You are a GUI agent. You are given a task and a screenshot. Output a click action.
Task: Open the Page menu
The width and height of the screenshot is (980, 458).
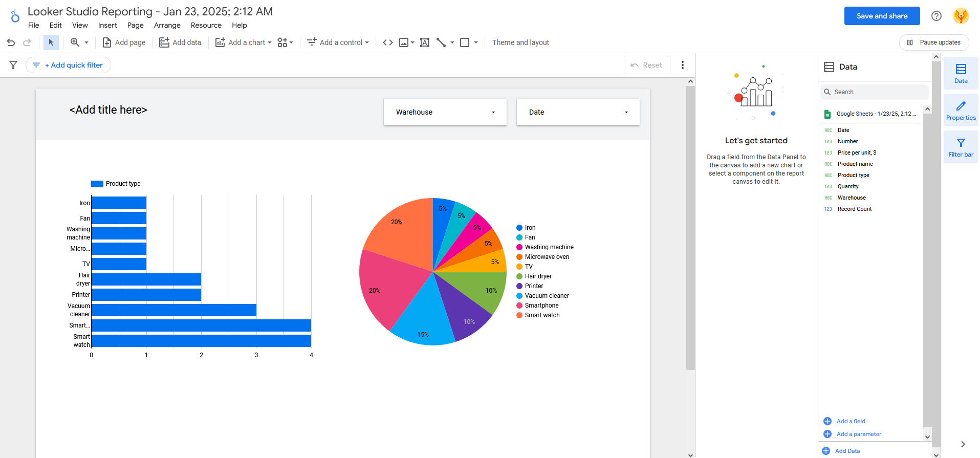[136, 25]
